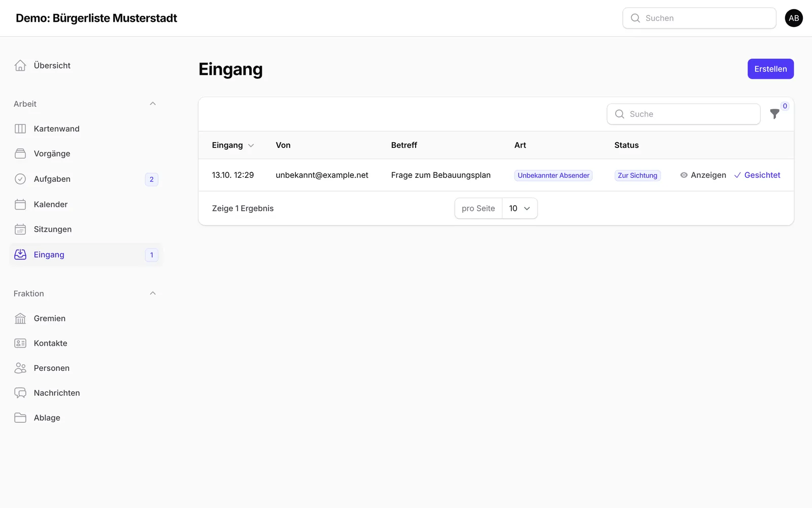Click the Kontakte card icon
The width and height of the screenshot is (812, 508).
point(20,343)
